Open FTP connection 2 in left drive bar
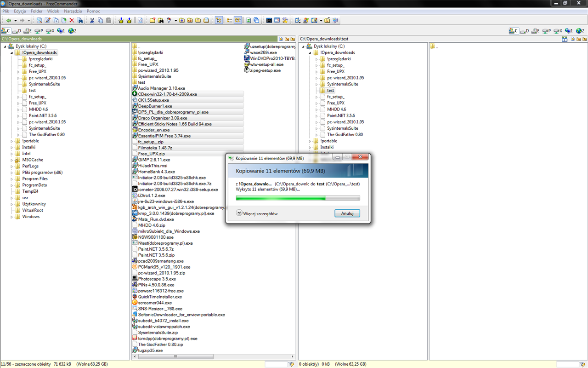The width and height of the screenshot is (588, 368). [72, 31]
